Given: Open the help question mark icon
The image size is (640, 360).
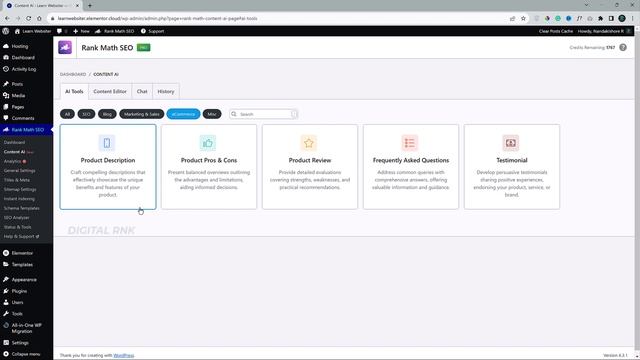Looking at the screenshot, I should click(623, 47).
